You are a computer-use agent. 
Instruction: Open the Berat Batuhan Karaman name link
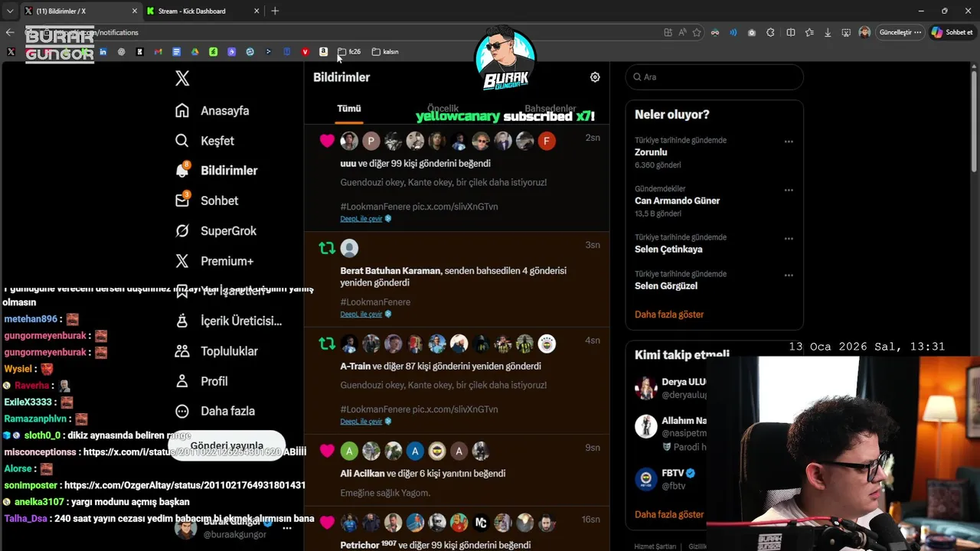pyautogui.click(x=390, y=271)
